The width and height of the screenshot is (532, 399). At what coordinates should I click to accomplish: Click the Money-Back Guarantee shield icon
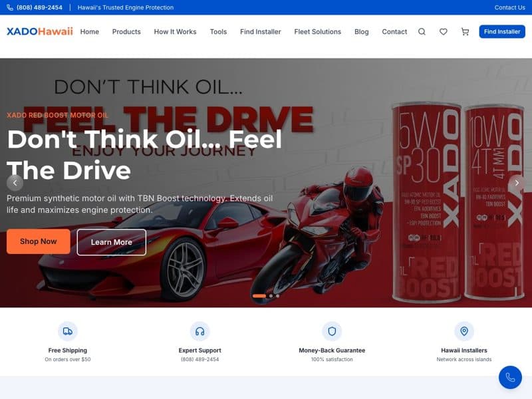332,331
